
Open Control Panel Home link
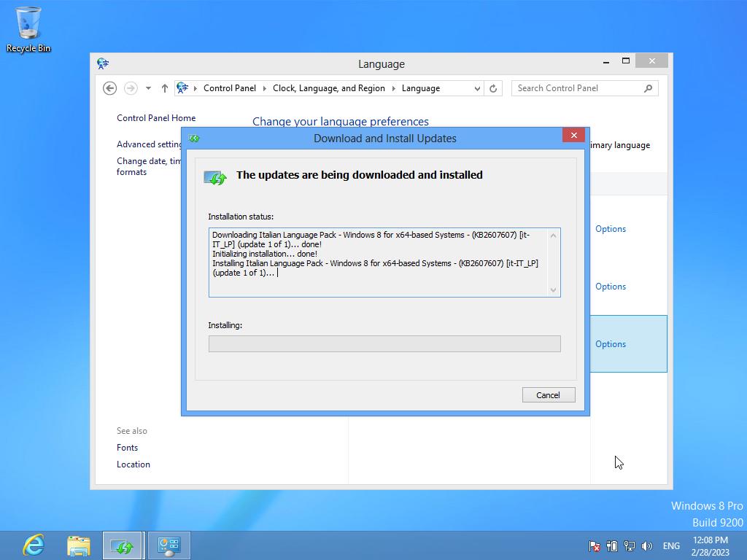pyautogui.click(x=156, y=117)
